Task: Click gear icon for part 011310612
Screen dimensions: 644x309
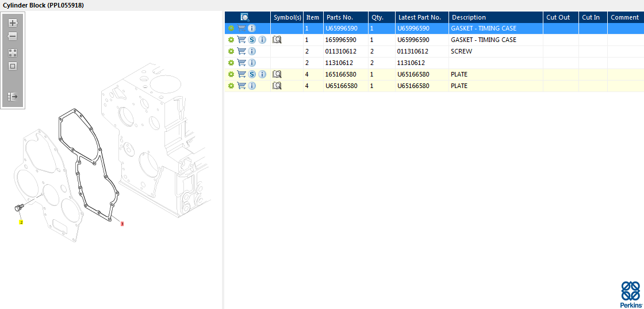Action: (231, 51)
